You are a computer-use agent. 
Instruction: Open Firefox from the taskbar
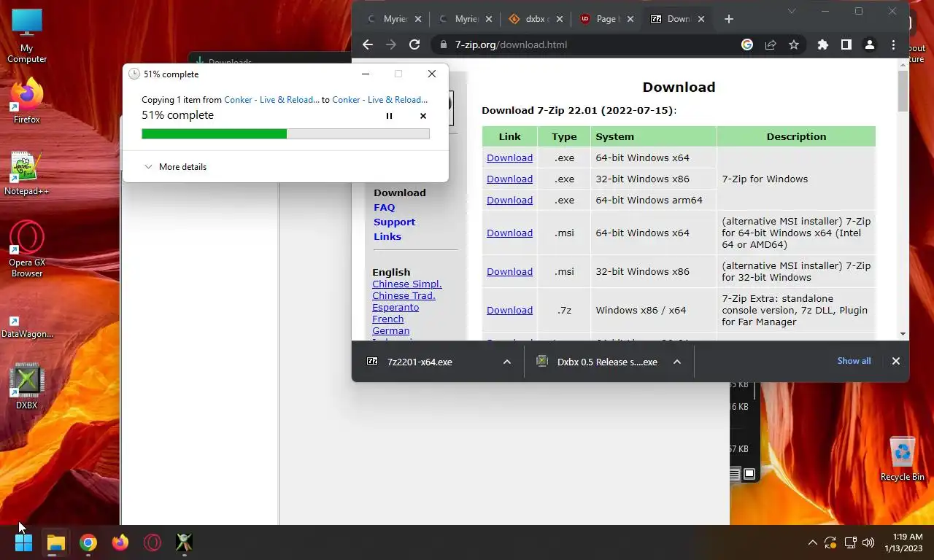click(120, 542)
